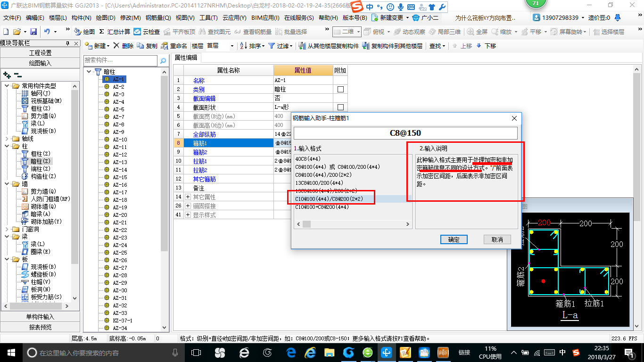This screenshot has height=362, width=644.
Task: Click the 搜索构件 search box
Action: (121, 61)
